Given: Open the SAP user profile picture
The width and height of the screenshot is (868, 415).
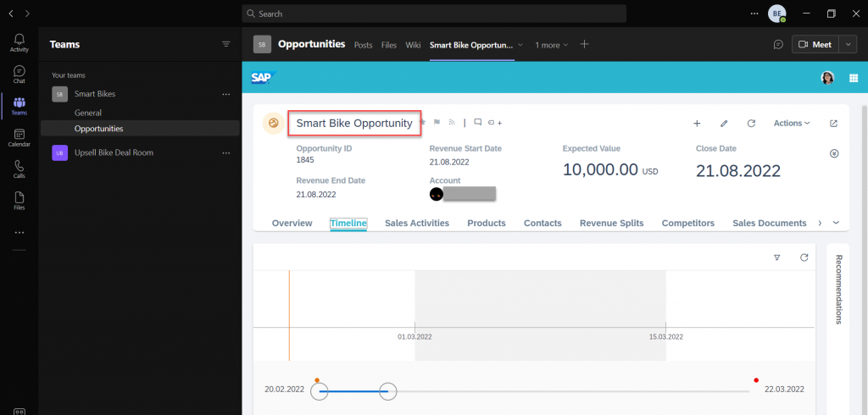Looking at the screenshot, I should (827, 78).
